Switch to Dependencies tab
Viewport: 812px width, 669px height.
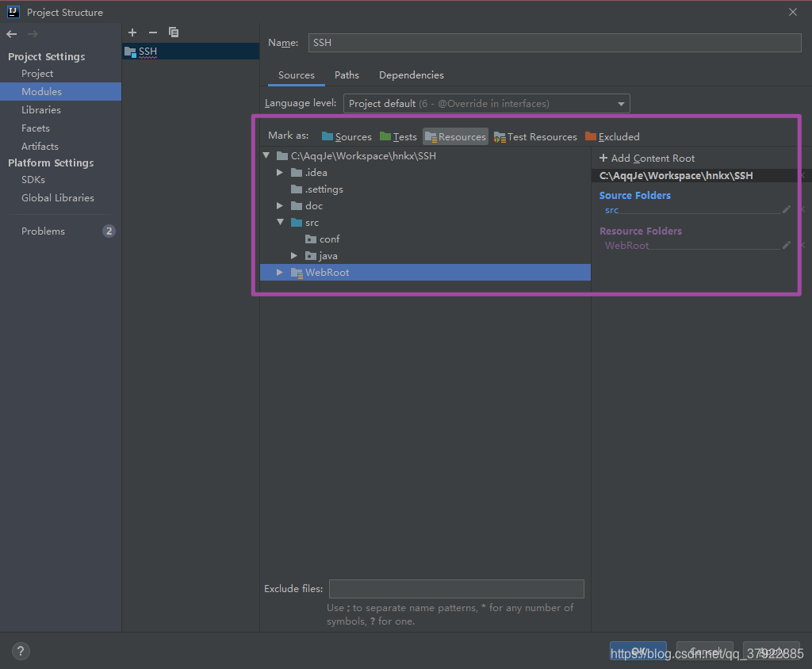coord(412,75)
